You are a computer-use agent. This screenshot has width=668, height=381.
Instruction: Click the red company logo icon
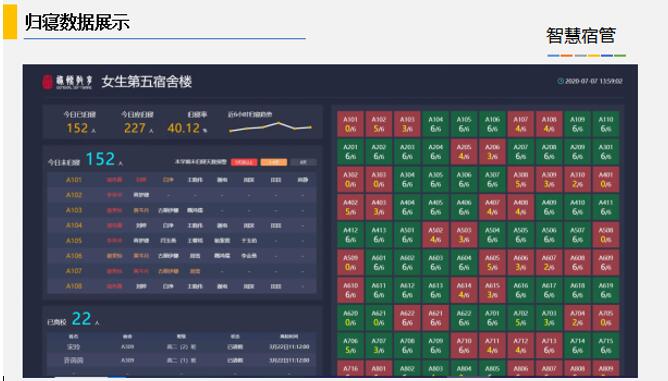pos(47,82)
